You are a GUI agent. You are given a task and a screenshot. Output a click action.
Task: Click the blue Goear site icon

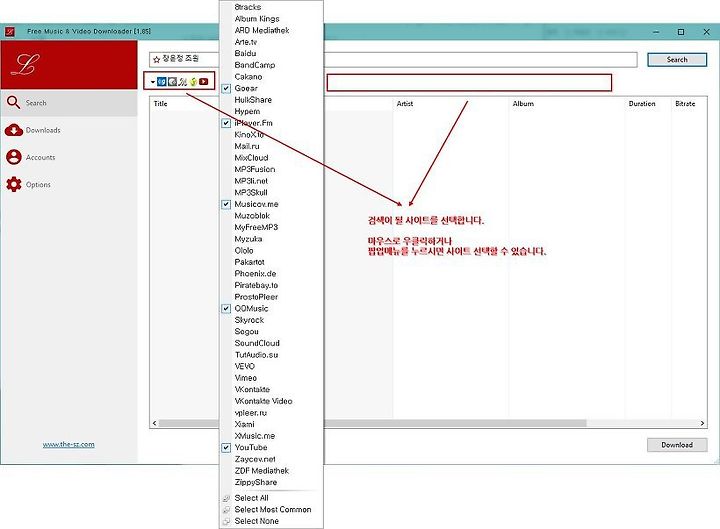[x=162, y=82]
